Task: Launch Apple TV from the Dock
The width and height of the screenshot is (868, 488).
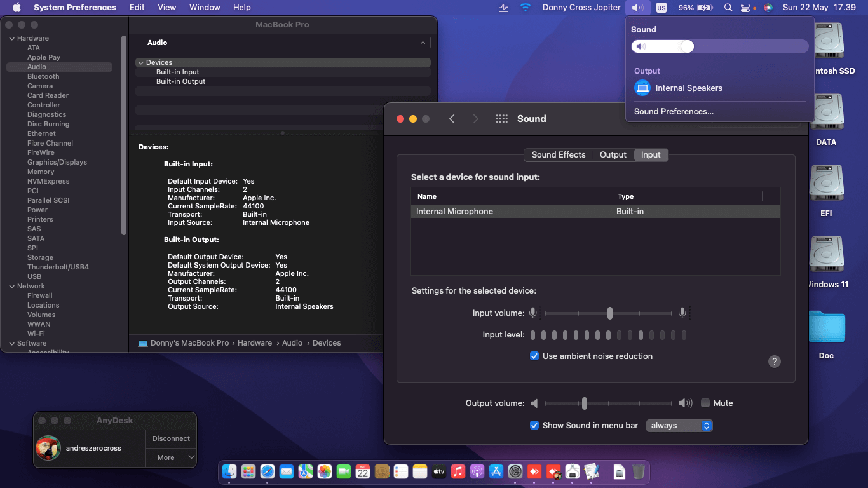Action: pyautogui.click(x=439, y=471)
